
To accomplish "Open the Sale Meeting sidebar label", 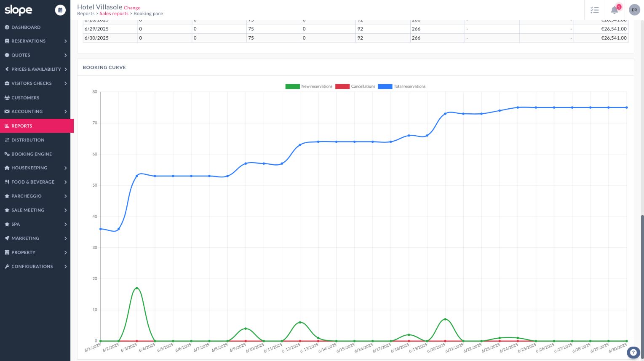I will (x=28, y=210).
